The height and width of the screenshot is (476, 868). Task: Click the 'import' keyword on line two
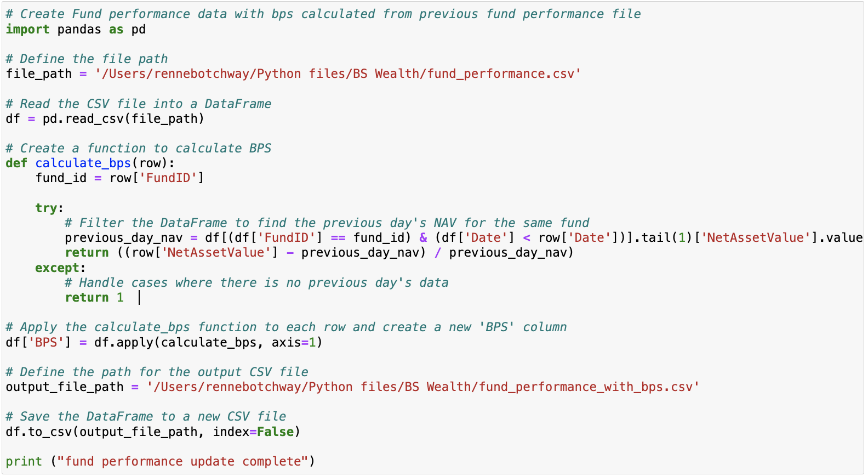27,29
